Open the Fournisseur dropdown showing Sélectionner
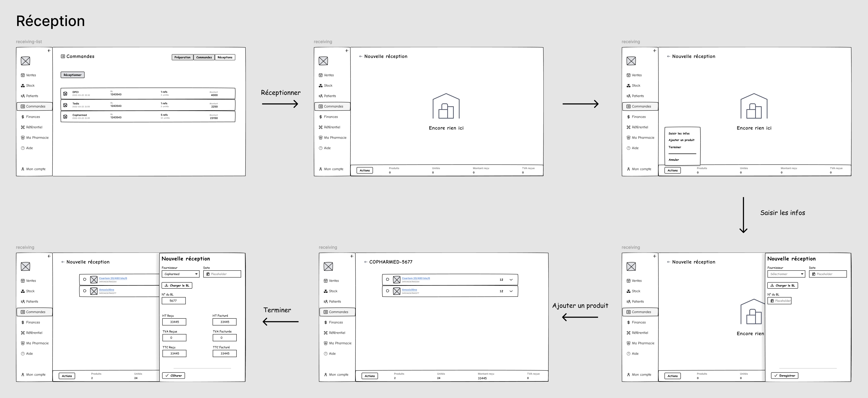868x398 pixels. (x=786, y=274)
